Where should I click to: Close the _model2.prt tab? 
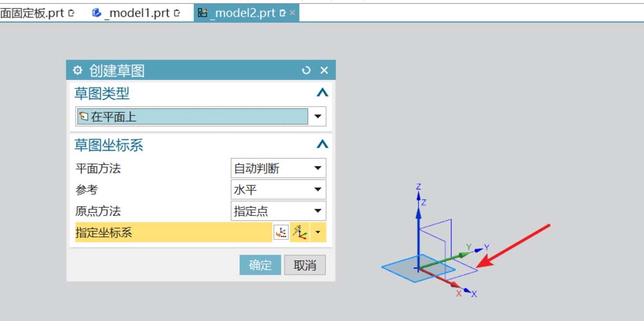pos(292,13)
